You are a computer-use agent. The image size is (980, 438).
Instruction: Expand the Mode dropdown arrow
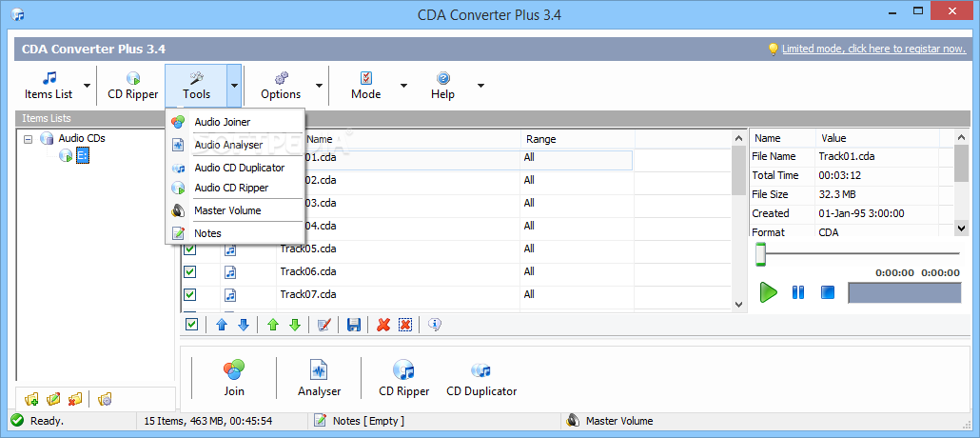[403, 86]
